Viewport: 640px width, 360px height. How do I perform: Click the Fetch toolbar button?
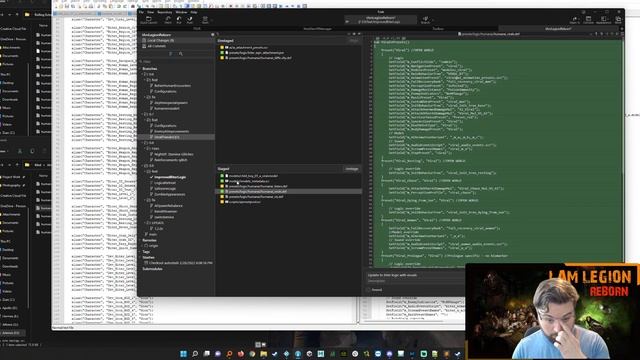(x=168, y=20)
